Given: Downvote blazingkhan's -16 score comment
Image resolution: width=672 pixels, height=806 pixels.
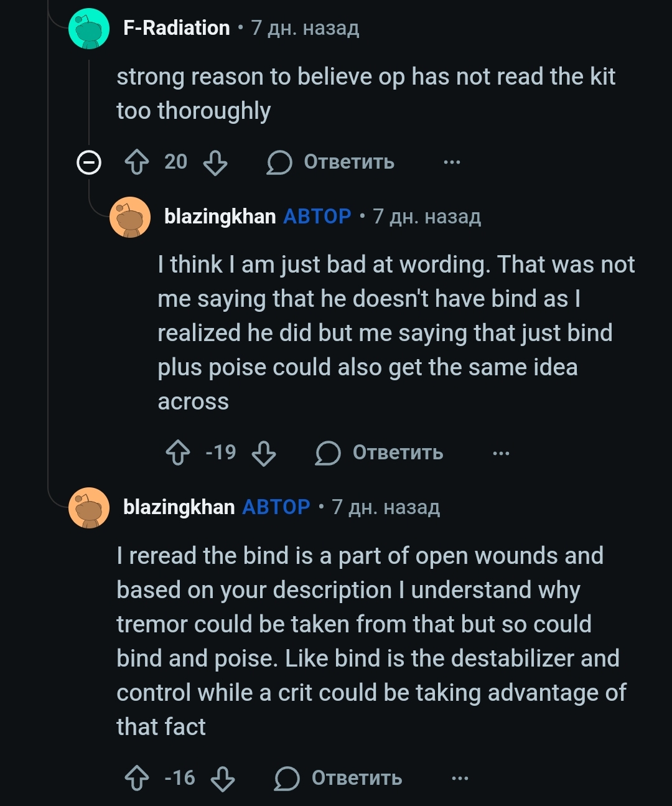Looking at the screenshot, I should point(223,778).
